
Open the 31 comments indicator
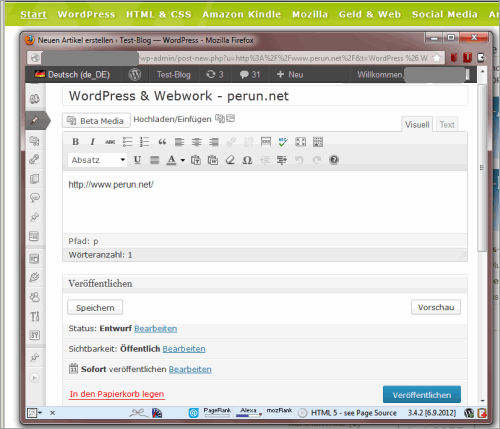point(250,74)
